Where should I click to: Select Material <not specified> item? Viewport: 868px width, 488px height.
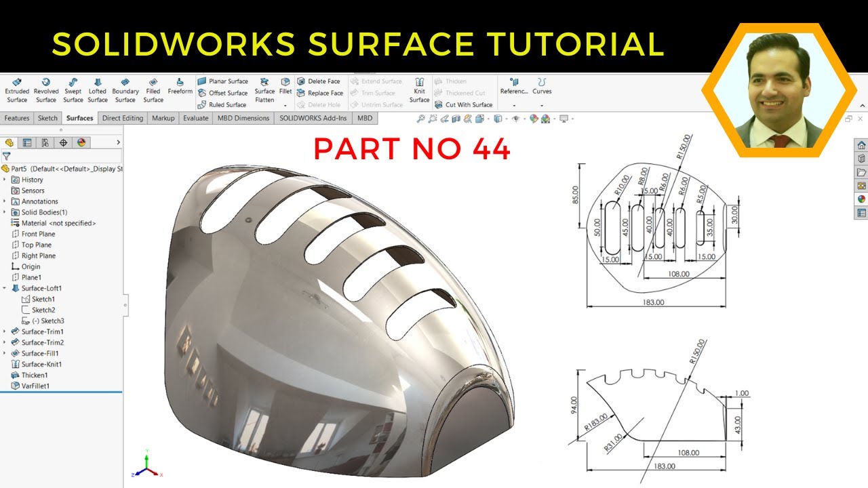pos(54,223)
